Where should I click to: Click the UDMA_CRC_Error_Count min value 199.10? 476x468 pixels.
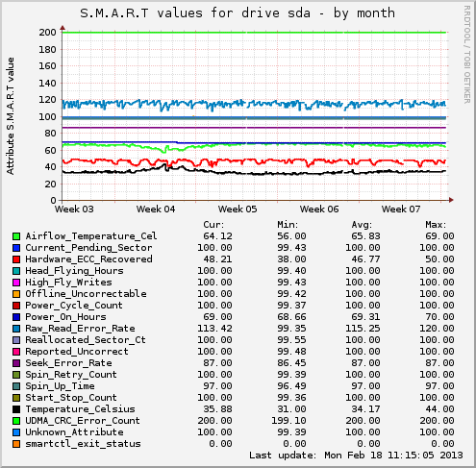288,421
